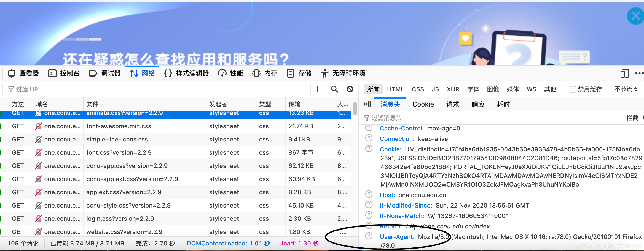Open the 样式编辑器 style editor
The image size is (644, 251).
click(186, 73)
